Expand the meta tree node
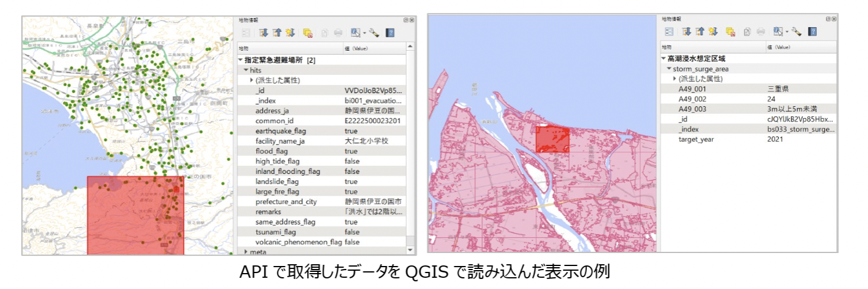This screenshot has width=868, height=289. click(x=246, y=252)
